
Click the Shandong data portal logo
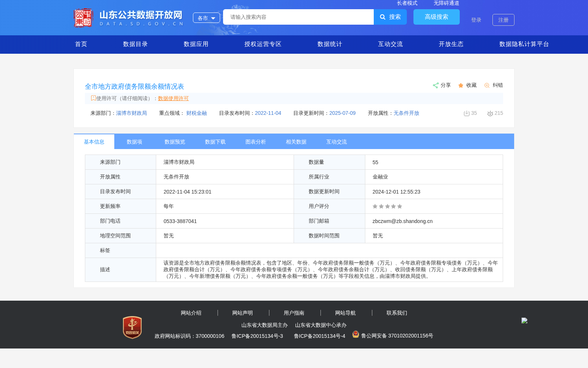pyautogui.click(x=129, y=18)
